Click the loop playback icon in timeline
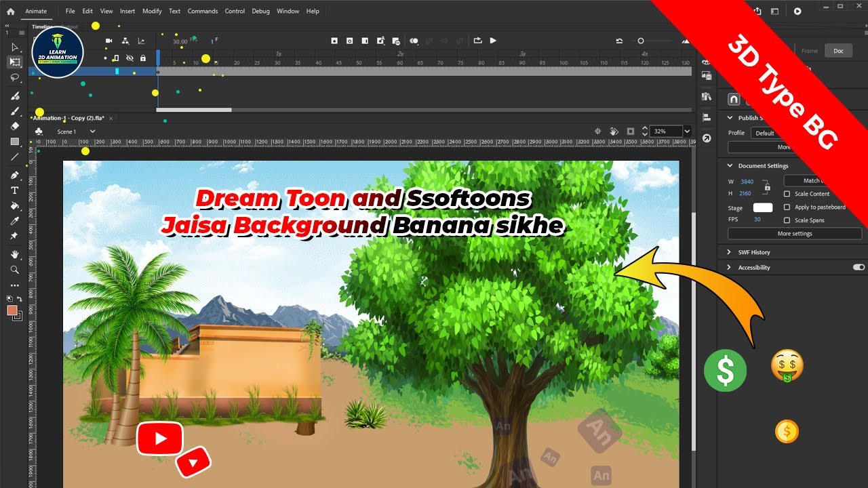Viewport: 868px width, 488px height. tap(477, 41)
